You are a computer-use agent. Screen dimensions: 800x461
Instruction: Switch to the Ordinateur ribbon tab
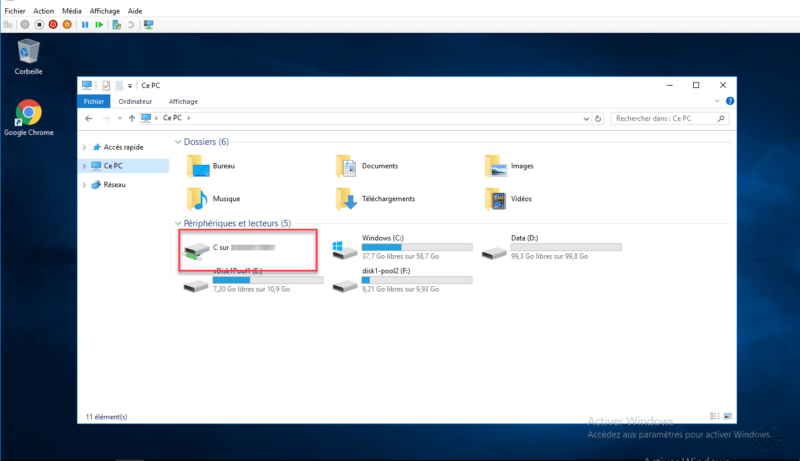pos(135,101)
